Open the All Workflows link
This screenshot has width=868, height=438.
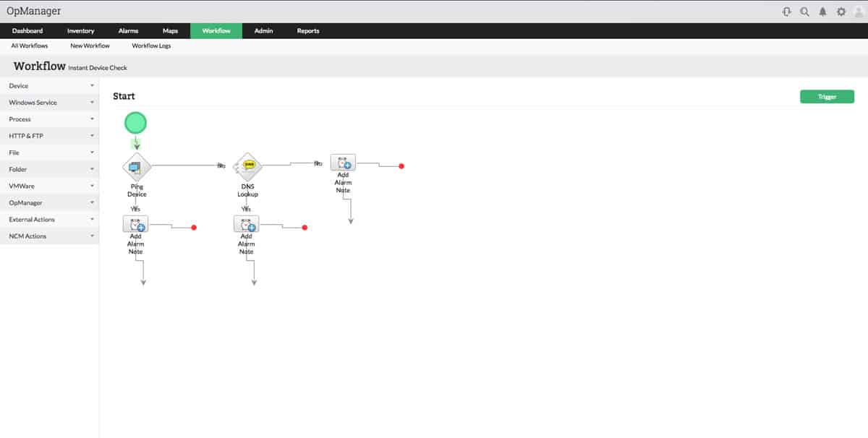(30, 46)
